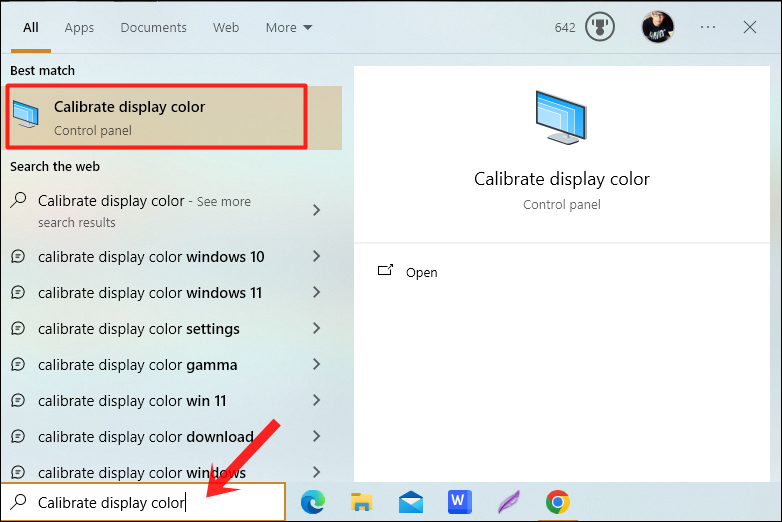Open the purple feather app on taskbar
Image resolution: width=782 pixels, height=522 pixels.
(x=508, y=502)
